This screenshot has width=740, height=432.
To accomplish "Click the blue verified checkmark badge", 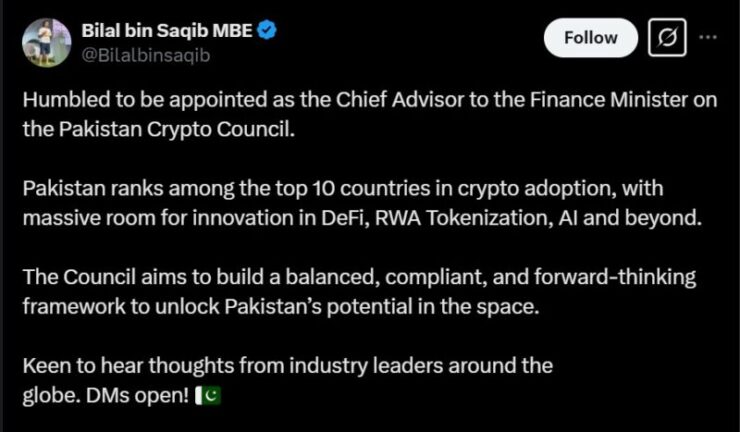I will tap(267, 31).
